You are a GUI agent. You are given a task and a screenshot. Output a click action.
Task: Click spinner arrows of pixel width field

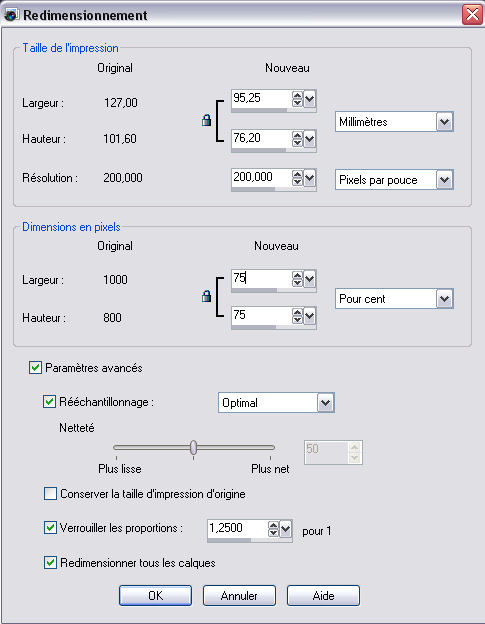pyautogui.click(x=297, y=279)
